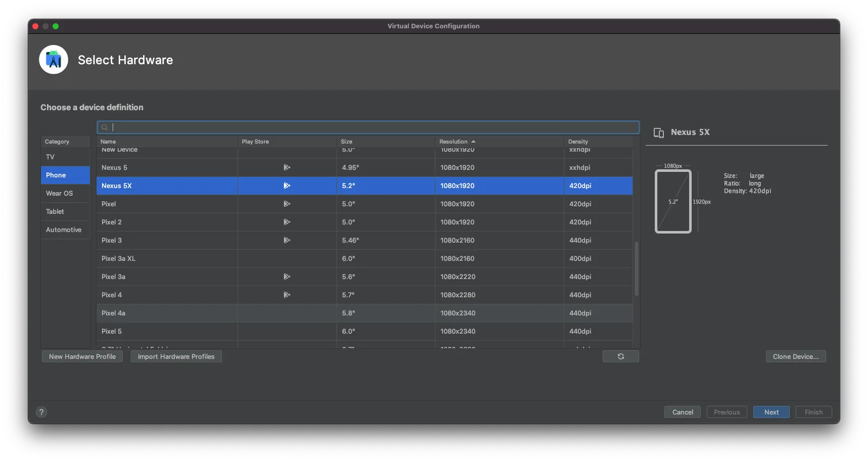Screen dimensions: 868x461
Task: Click the device table vertical scrollbar
Action: 637,268
